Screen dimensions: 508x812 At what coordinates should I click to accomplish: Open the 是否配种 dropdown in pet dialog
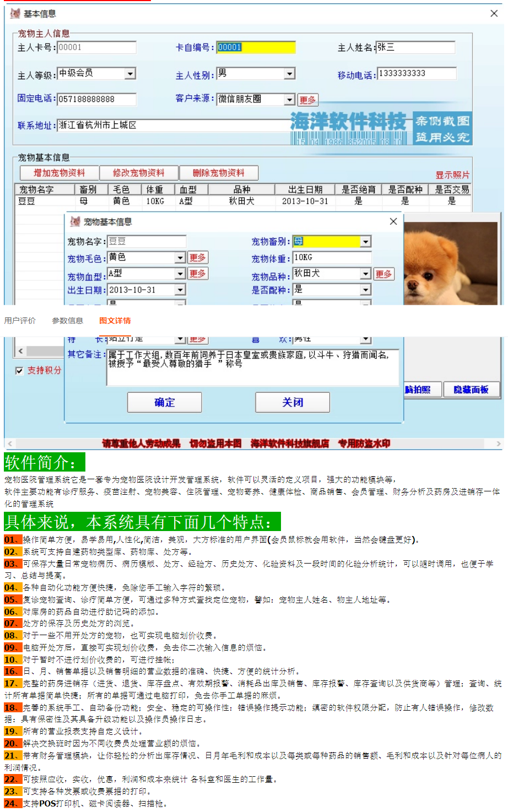click(x=365, y=290)
